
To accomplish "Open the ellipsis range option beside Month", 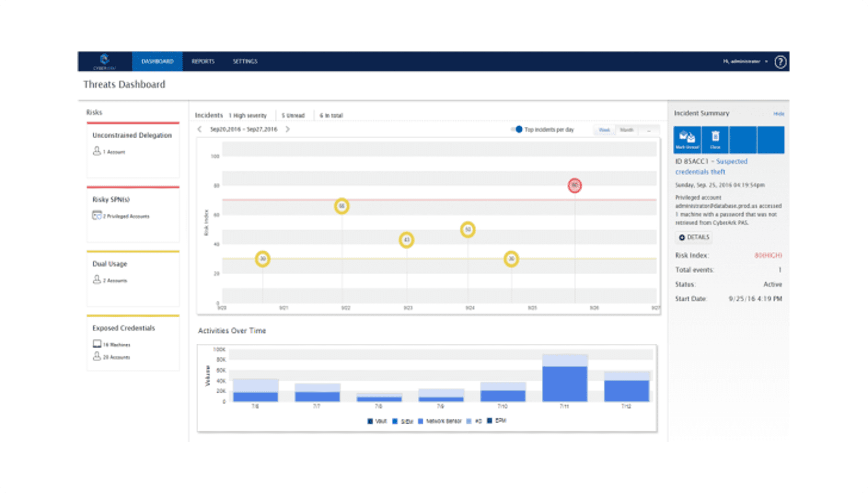I will (x=649, y=130).
